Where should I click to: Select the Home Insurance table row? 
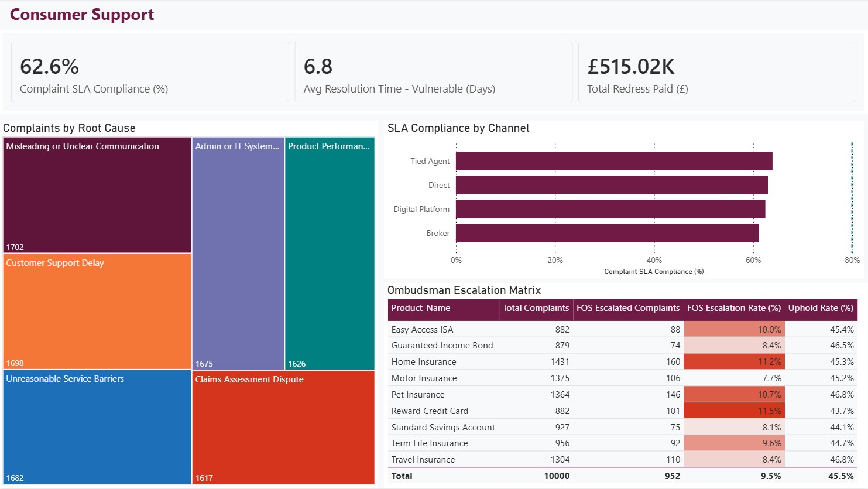pyautogui.click(x=622, y=362)
